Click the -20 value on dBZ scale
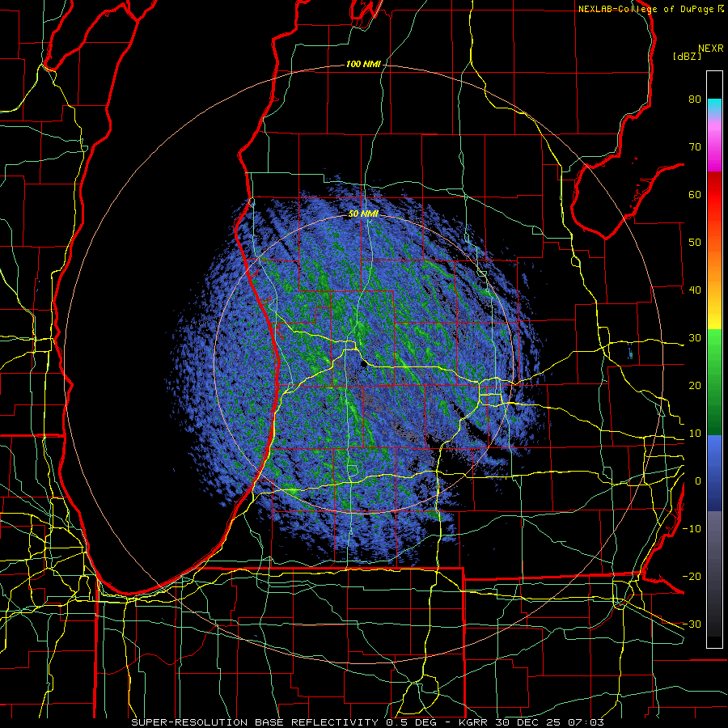 pos(692,577)
